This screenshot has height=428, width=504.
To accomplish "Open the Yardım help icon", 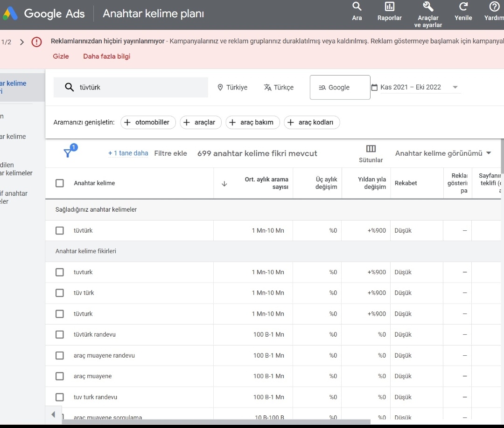I will point(494,7).
